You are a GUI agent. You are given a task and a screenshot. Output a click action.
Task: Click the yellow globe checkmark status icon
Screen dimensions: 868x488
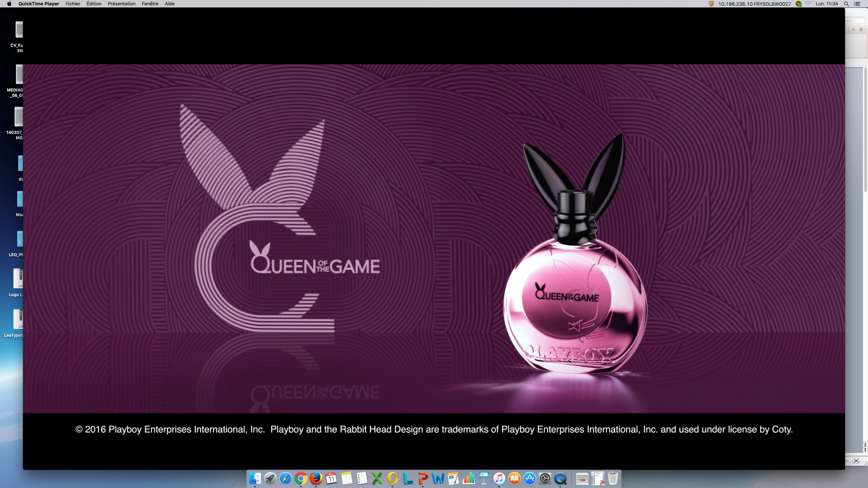point(798,4)
